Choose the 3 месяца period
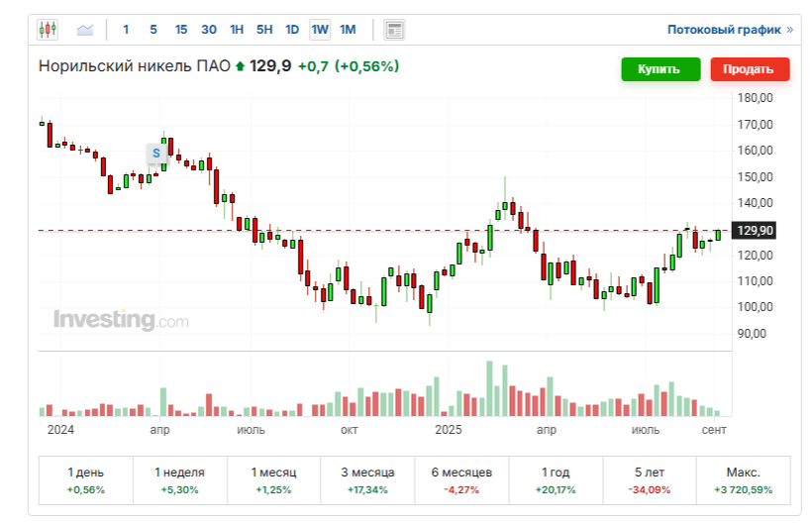The image size is (812, 526). coord(367,480)
